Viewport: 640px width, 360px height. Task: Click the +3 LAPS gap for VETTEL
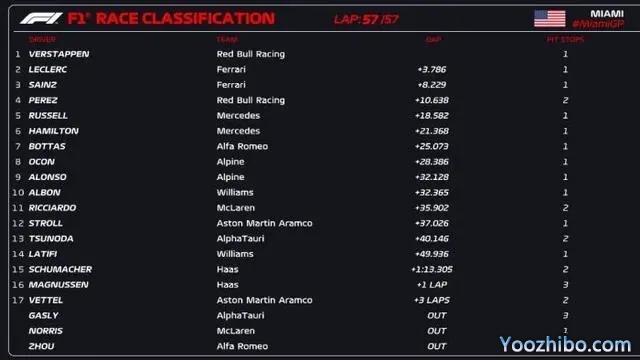click(432, 300)
